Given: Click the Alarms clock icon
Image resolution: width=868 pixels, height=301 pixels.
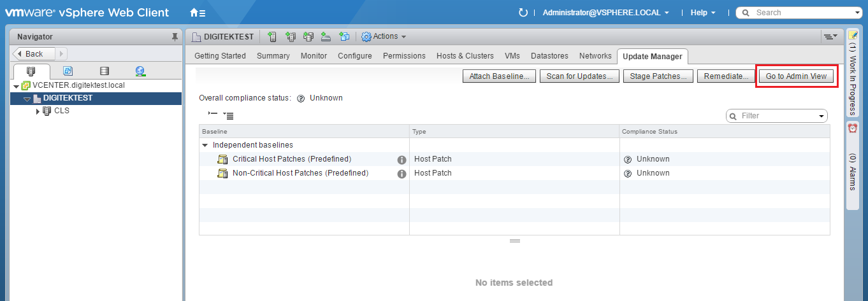Looking at the screenshot, I should click(853, 127).
